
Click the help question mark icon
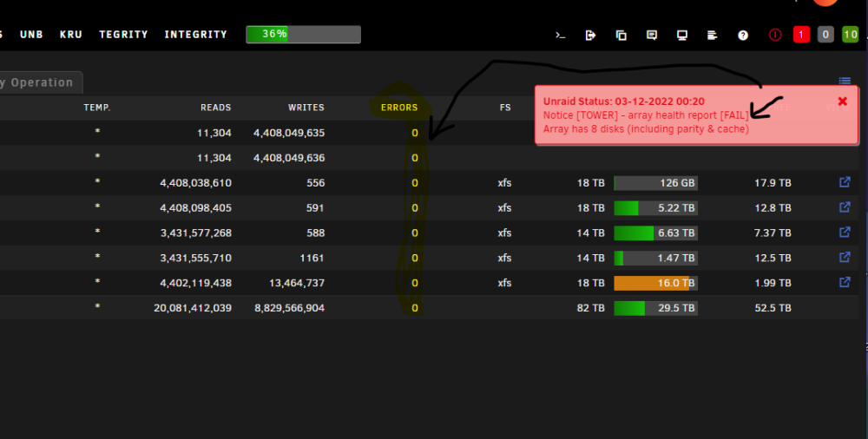(743, 35)
